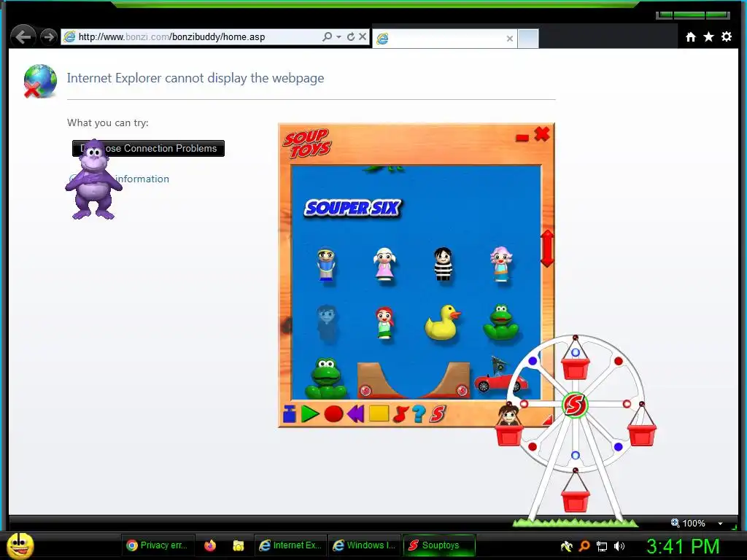Viewport: 747px width, 560px height.
Task: Switch to Souptoys taskbar item
Action: [439, 545]
